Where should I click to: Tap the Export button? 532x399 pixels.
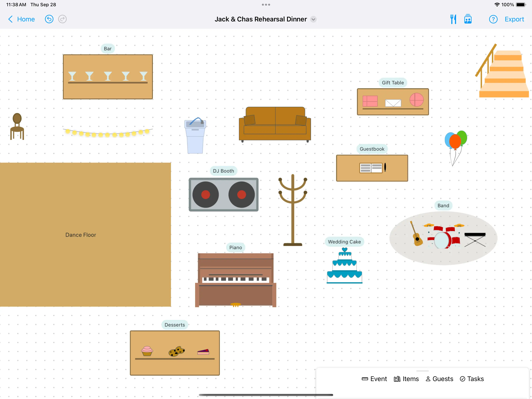click(x=514, y=19)
